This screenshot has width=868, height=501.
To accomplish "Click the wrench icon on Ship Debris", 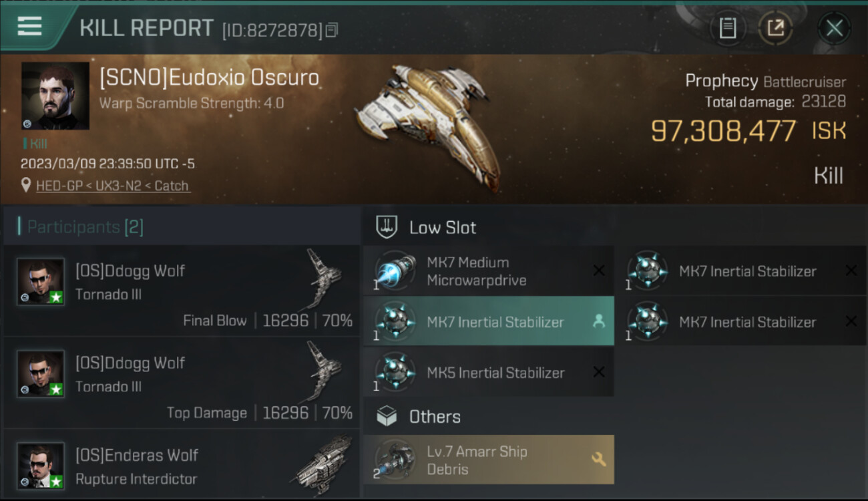I will click(x=598, y=460).
